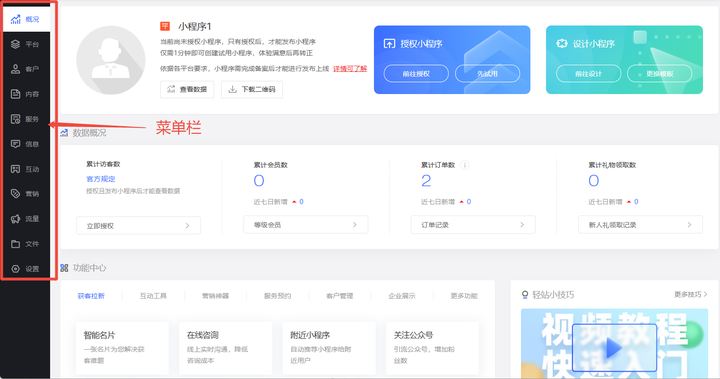The width and height of the screenshot is (720, 379).
Task: Click the 下载二维码 button
Action: click(252, 89)
